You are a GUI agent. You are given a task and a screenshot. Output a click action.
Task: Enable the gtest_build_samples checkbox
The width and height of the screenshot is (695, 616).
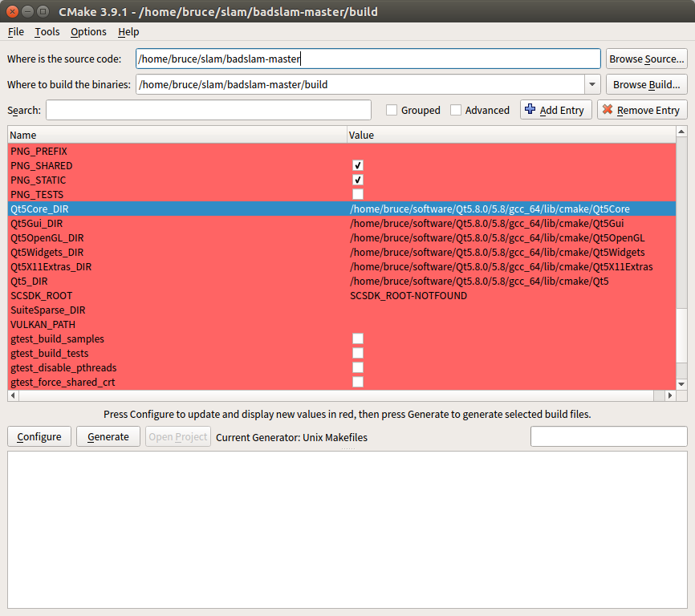pyautogui.click(x=357, y=338)
